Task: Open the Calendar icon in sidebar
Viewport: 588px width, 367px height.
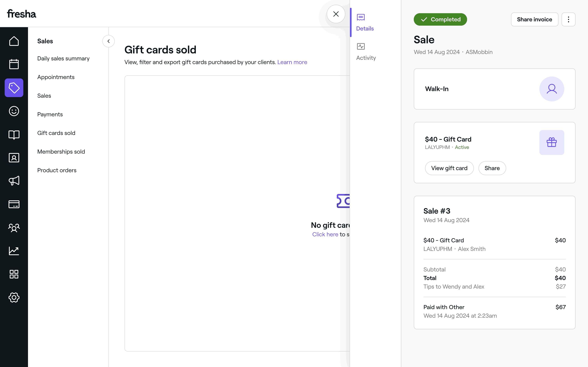Action: [x=14, y=64]
